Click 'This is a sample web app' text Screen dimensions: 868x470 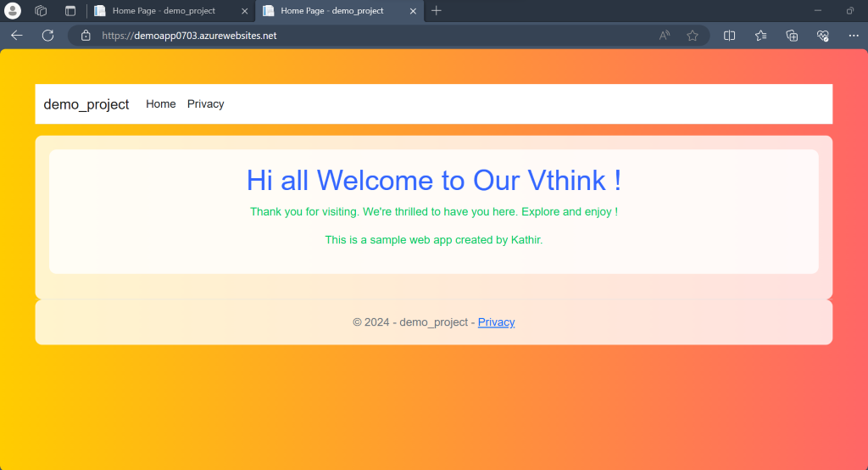coord(434,240)
